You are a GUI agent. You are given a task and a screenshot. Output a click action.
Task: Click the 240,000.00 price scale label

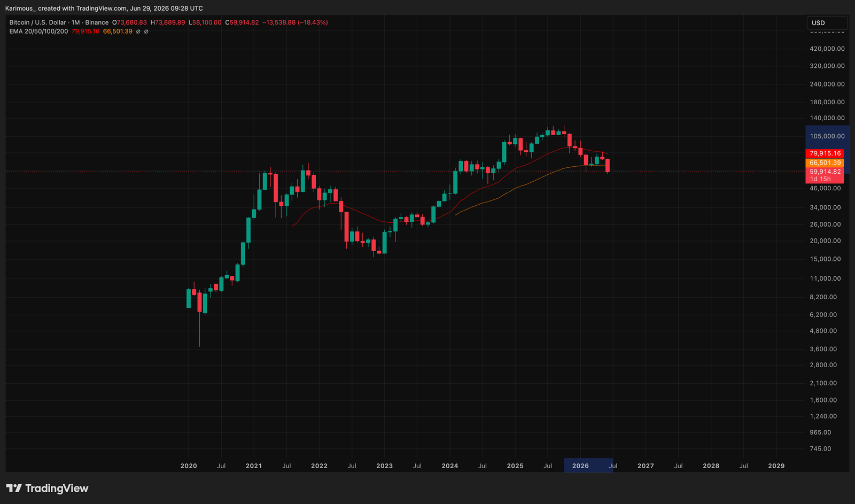(827, 84)
